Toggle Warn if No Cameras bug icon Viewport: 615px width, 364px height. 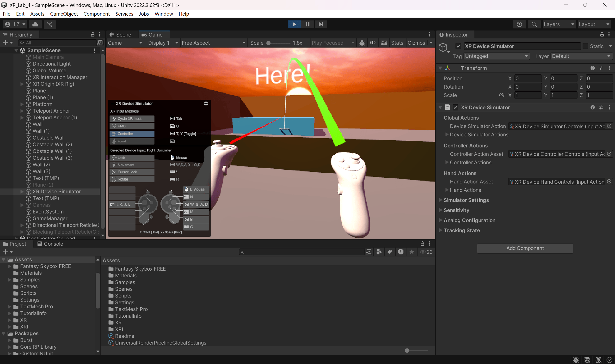click(362, 43)
